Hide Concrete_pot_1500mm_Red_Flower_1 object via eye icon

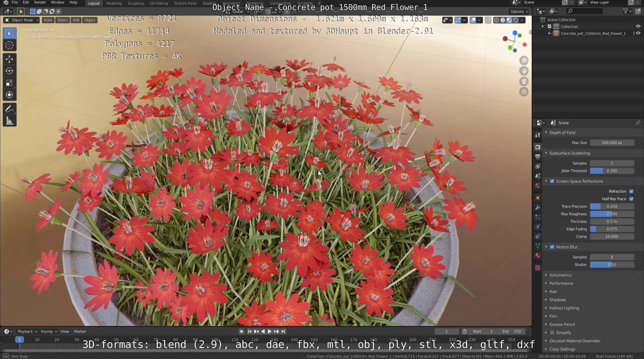[x=638, y=33]
